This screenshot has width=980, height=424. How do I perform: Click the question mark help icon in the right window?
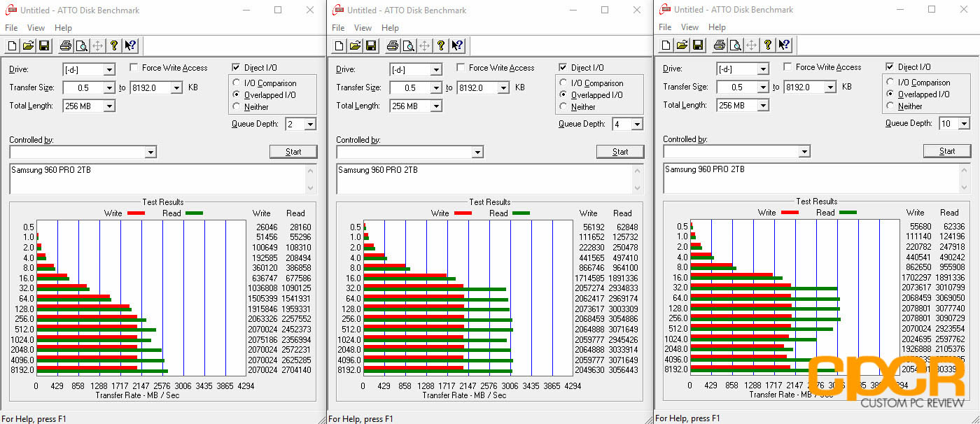[767, 45]
